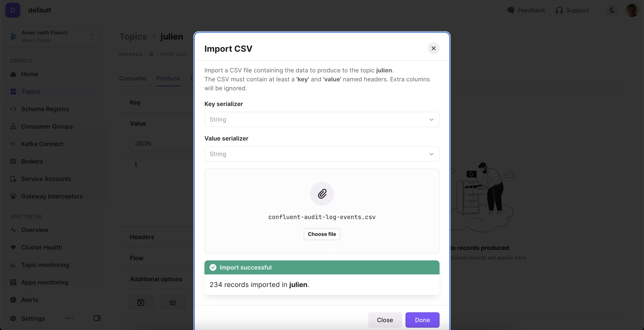Click the paperclip file attachment icon

point(322,194)
